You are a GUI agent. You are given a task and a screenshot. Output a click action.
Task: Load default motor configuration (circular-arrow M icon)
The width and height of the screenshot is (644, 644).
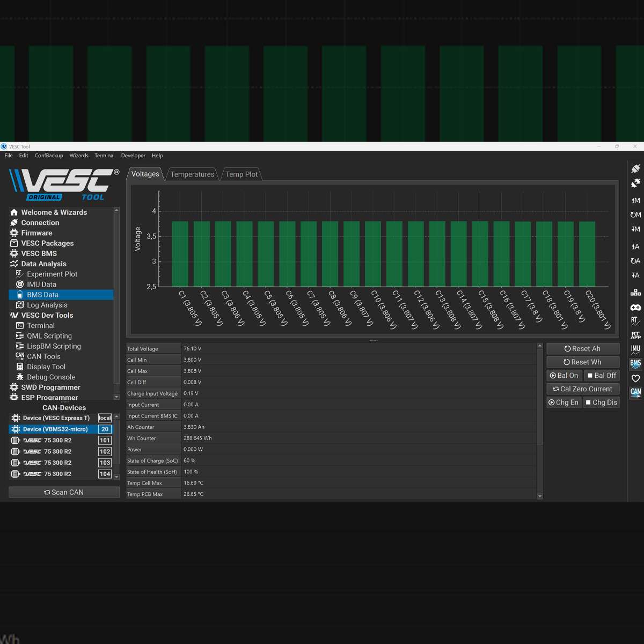(635, 215)
